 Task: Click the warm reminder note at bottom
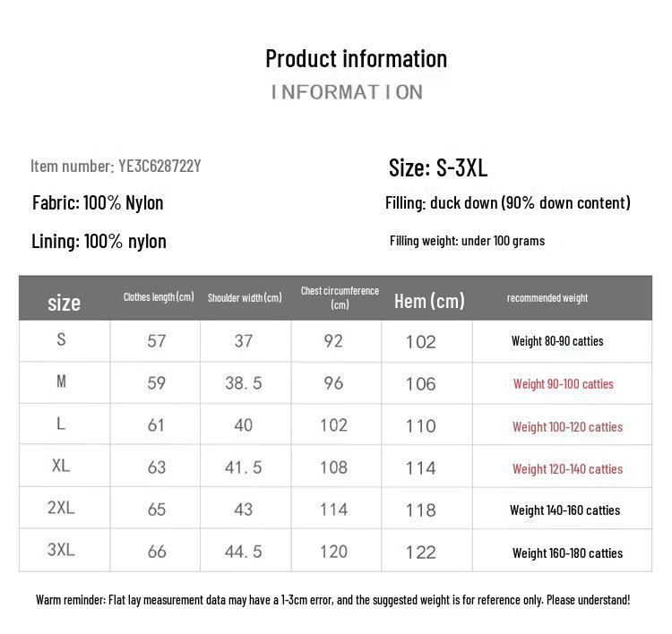click(332, 599)
